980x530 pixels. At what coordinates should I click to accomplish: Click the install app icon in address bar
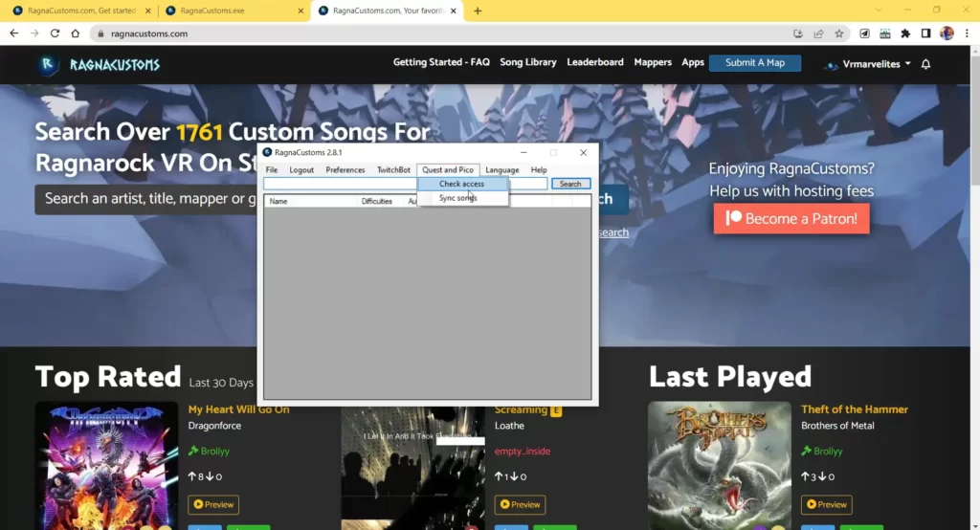pyautogui.click(x=798, y=33)
